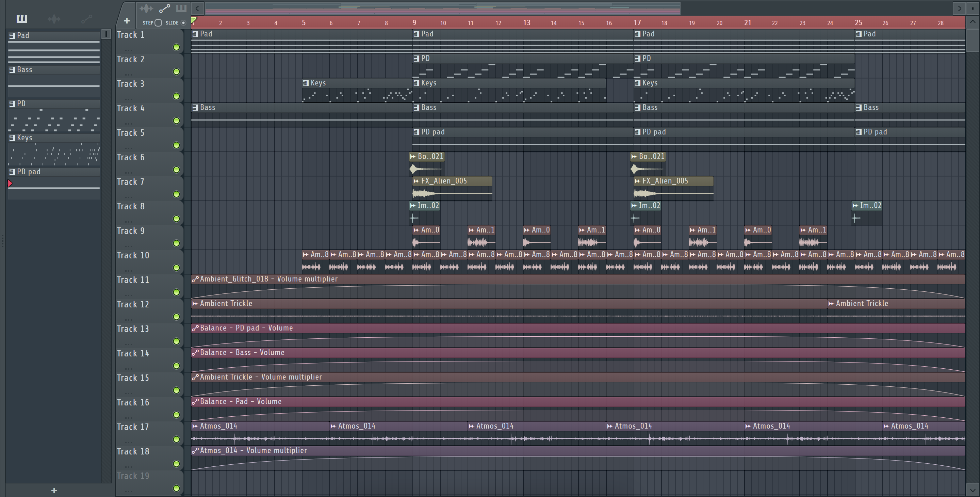Viewport: 980px width, 497px height.
Task: Open clip menu of Bo..021 at bar 9
Action: pos(413,157)
